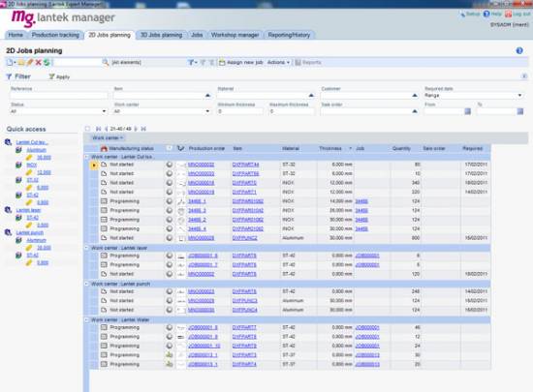
Task: Click the INOX material icon in Quick access
Action: pyautogui.click(x=18, y=165)
